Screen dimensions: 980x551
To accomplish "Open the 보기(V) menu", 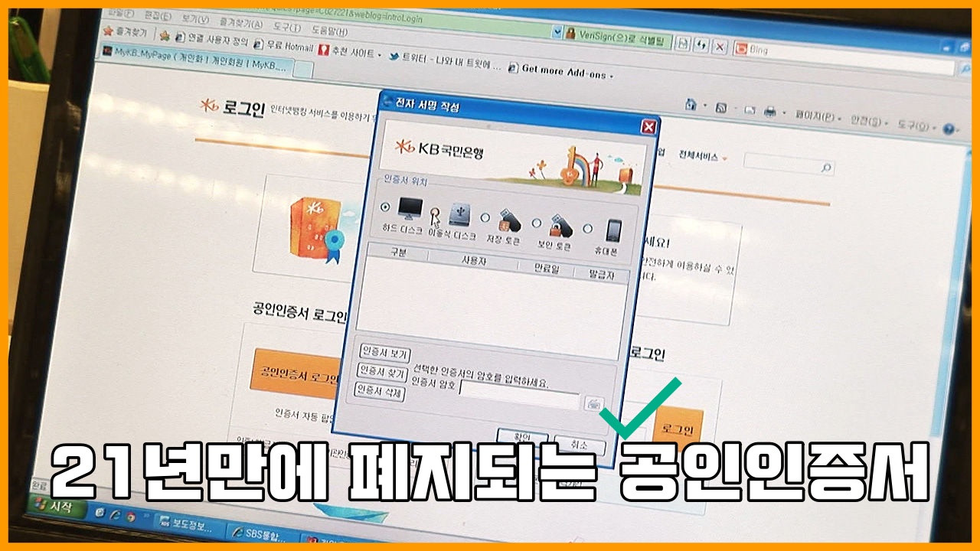I will [x=196, y=18].
